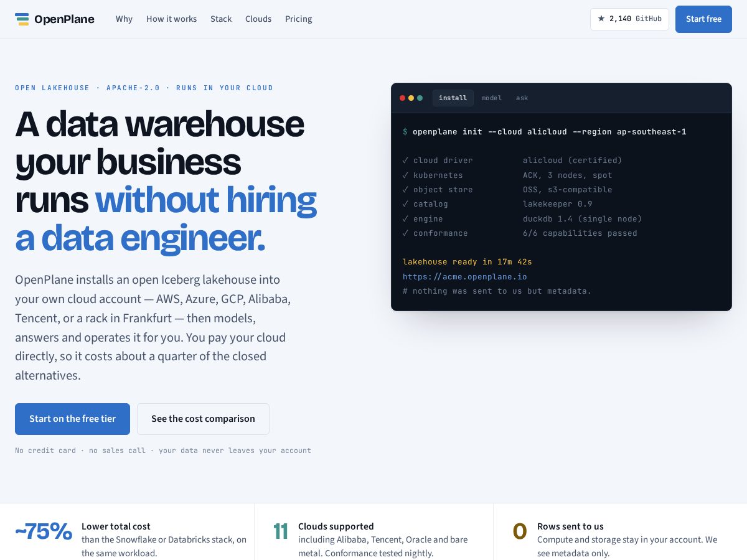Click the nothing was sent comment line
The height and width of the screenshot is (560, 747).
tap(497, 291)
